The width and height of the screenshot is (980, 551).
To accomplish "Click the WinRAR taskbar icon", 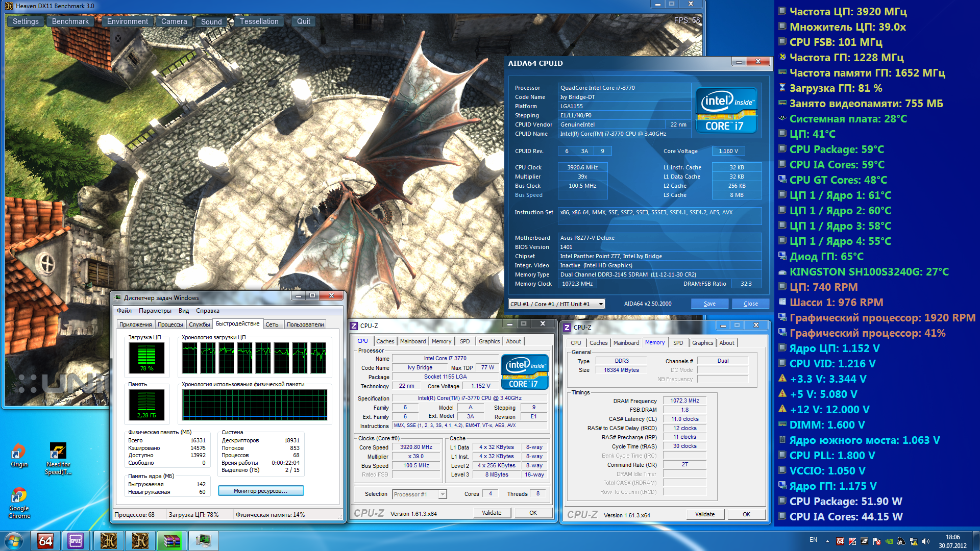I will (171, 541).
